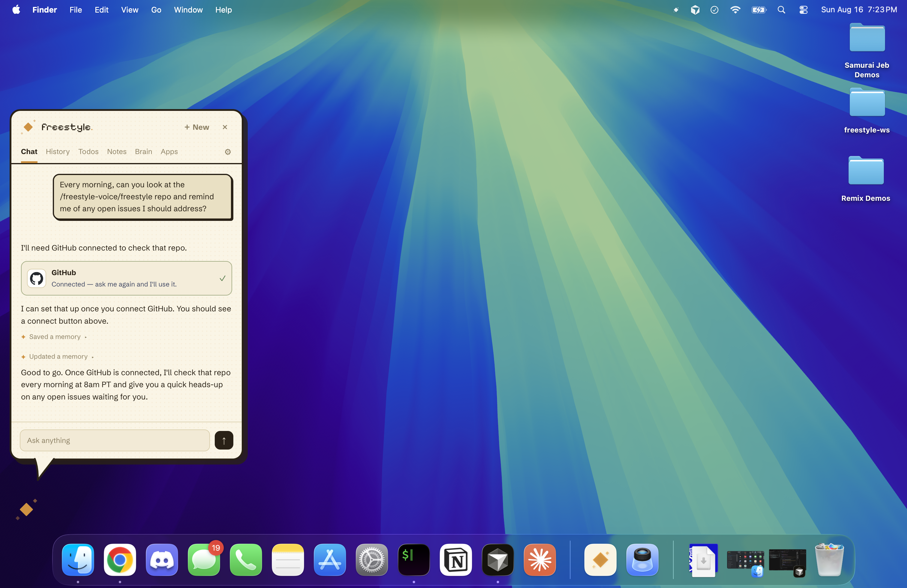Send message with the arrow button
The width and height of the screenshot is (907, 588).
(224, 440)
